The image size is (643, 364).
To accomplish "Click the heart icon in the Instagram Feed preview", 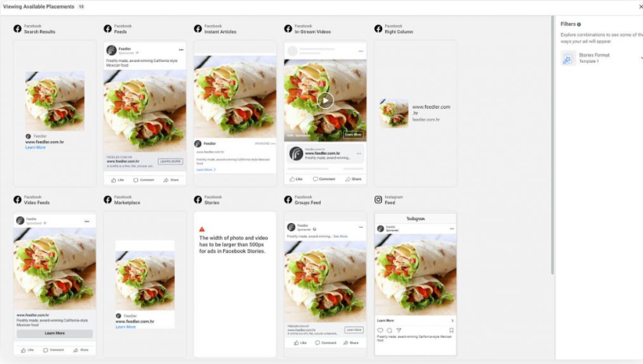I will [380, 330].
